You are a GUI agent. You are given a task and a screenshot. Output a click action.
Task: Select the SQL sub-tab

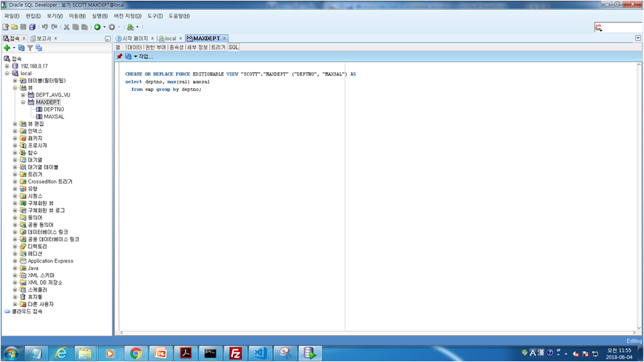click(233, 47)
